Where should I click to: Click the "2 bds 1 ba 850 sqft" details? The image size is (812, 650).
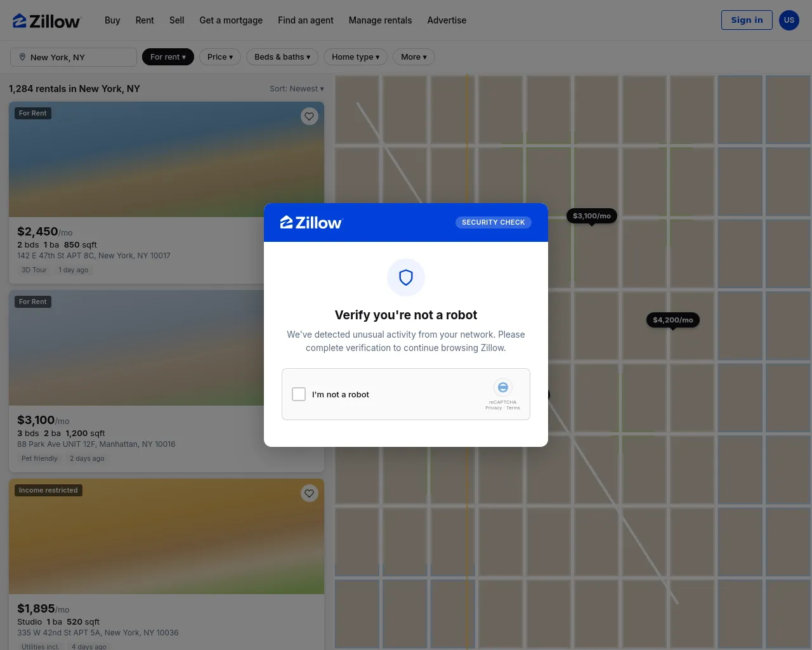[x=57, y=244]
